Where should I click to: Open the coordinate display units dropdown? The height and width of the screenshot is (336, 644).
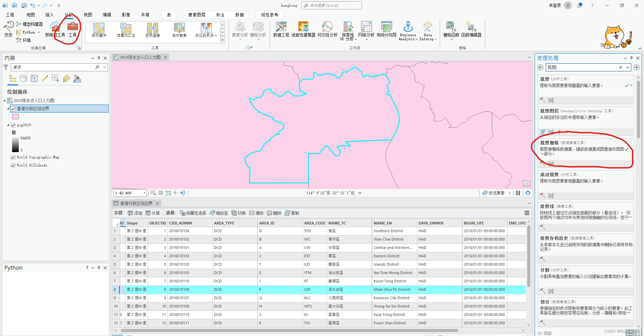tap(360, 193)
